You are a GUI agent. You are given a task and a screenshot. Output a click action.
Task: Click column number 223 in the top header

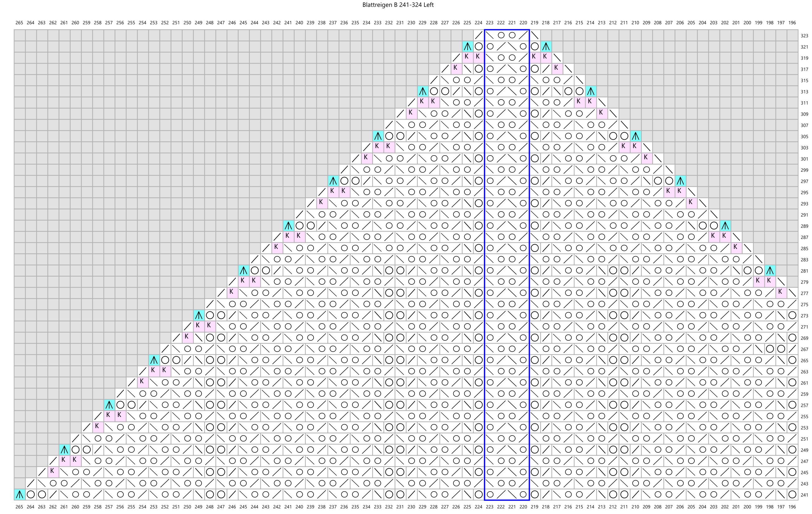coord(490,23)
